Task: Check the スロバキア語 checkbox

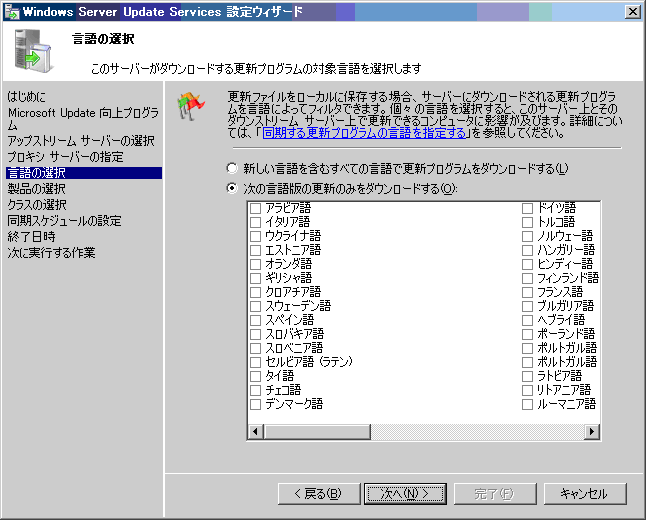Action: [255, 334]
